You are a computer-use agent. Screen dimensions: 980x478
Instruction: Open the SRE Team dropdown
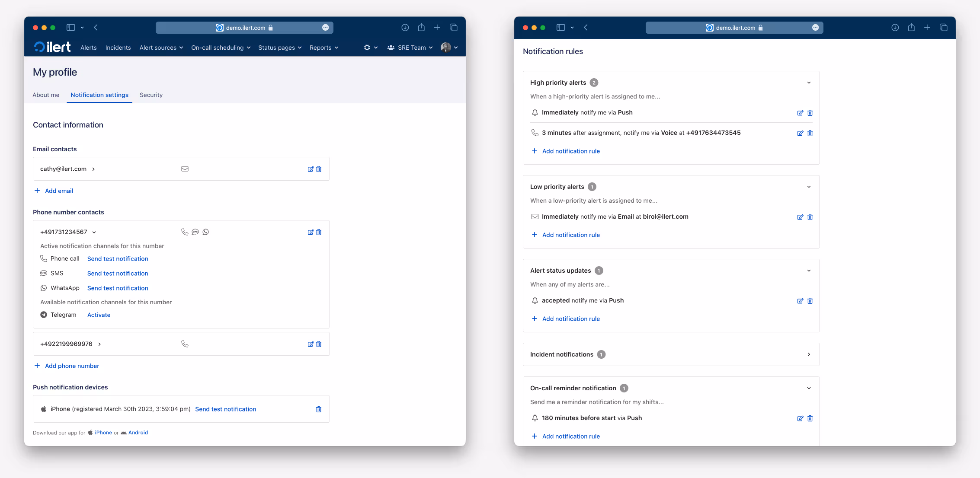pyautogui.click(x=410, y=48)
